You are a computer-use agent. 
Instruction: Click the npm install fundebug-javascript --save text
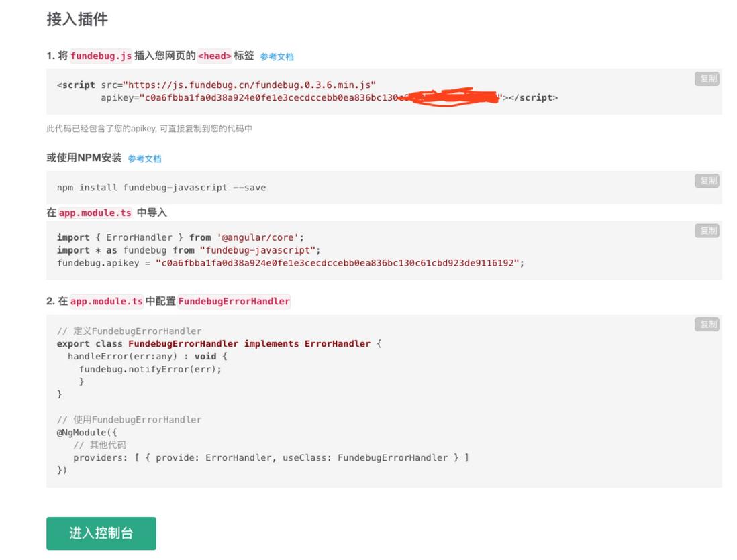pyautogui.click(x=161, y=188)
